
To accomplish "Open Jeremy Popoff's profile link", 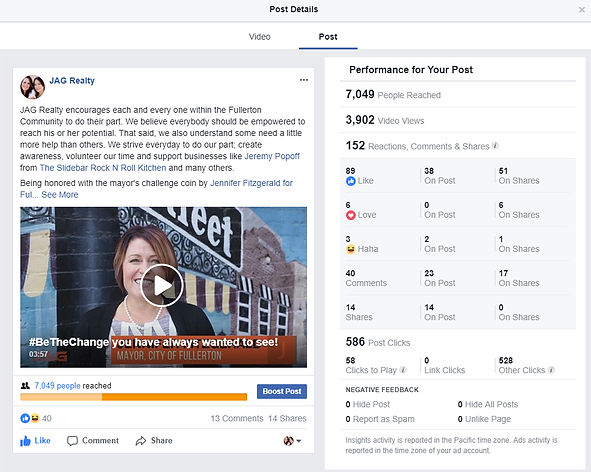I will pyautogui.click(x=272, y=156).
